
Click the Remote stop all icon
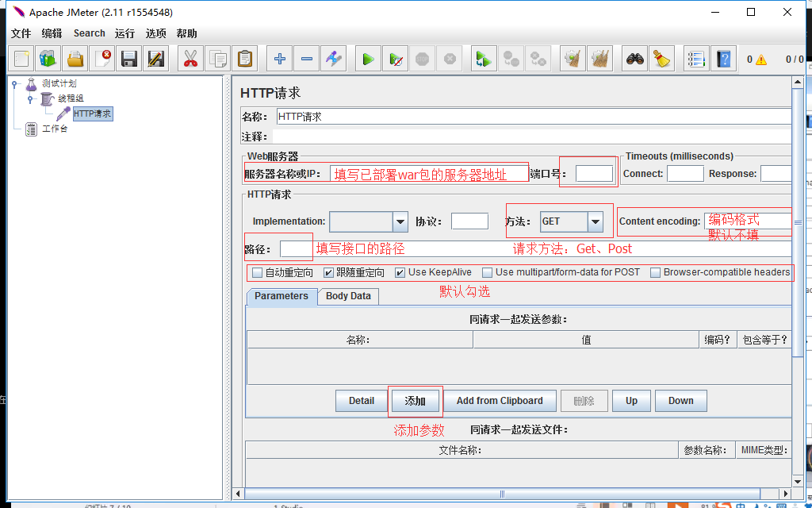(x=511, y=59)
